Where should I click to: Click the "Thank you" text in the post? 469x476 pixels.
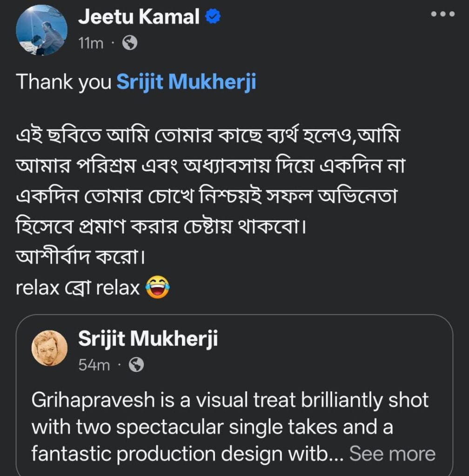point(63,82)
